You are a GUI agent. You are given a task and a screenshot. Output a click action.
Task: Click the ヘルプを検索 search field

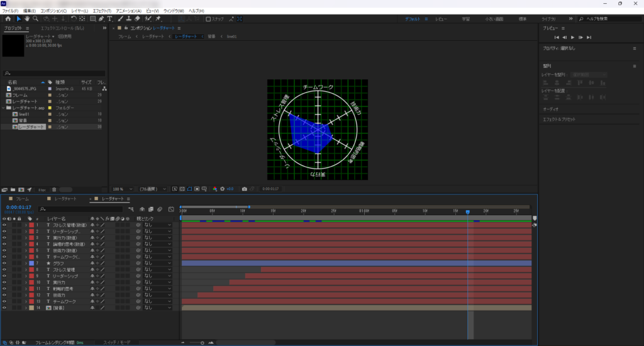click(x=611, y=19)
